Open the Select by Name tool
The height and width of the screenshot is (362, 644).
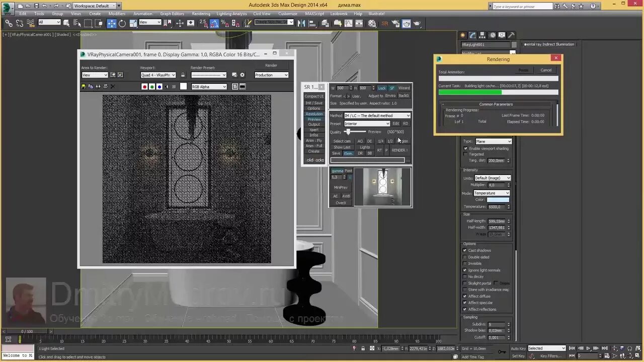tap(77, 23)
